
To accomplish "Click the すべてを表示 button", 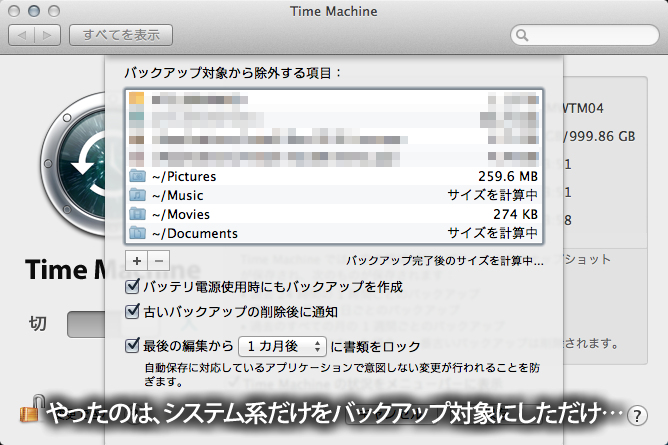I will (121, 35).
